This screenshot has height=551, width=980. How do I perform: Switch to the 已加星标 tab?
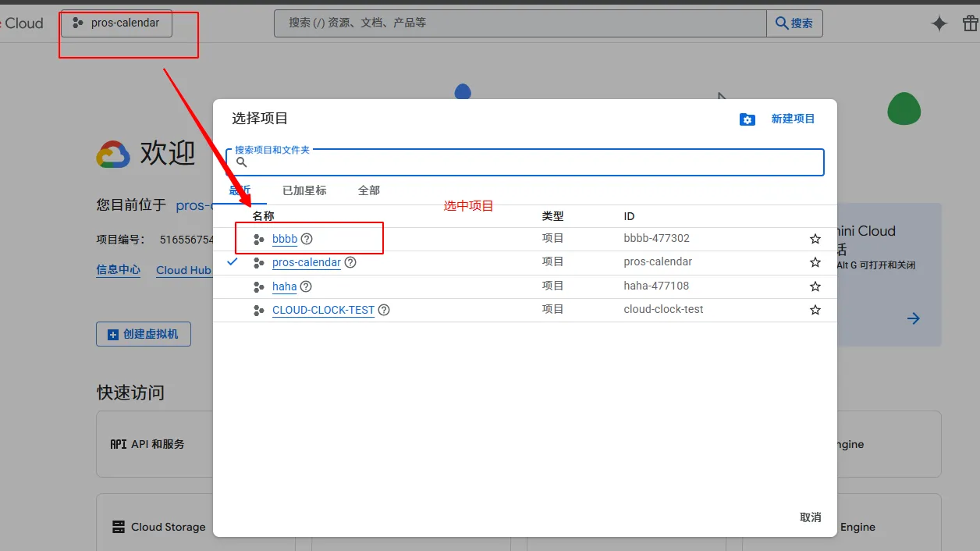(x=304, y=190)
